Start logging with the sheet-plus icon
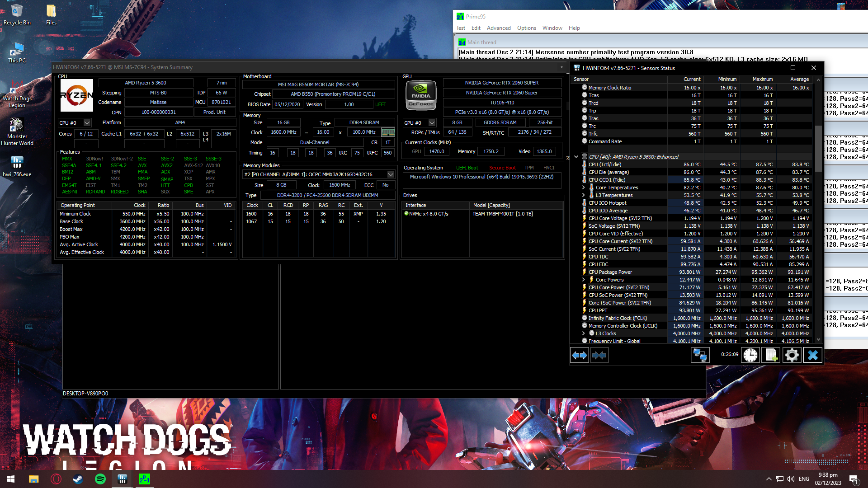 pyautogui.click(x=771, y=356)
